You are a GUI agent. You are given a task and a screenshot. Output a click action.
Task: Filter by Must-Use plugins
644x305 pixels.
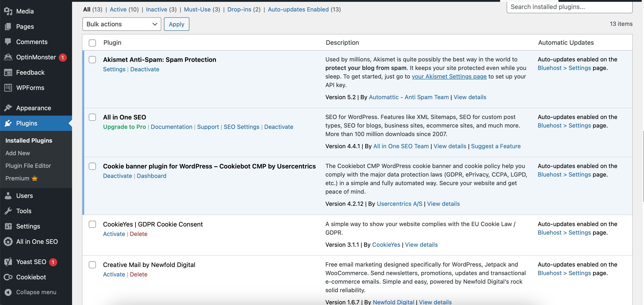(197, 9)
